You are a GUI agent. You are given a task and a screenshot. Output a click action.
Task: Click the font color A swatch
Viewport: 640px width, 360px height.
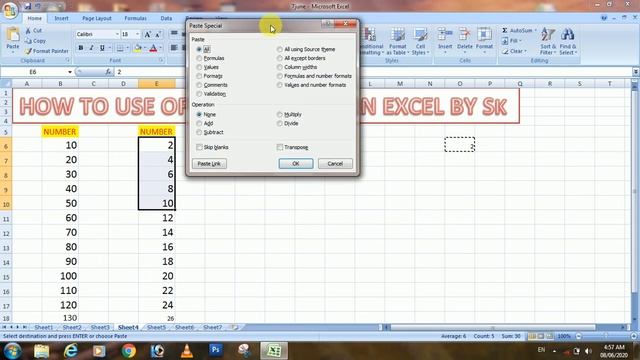153,48
